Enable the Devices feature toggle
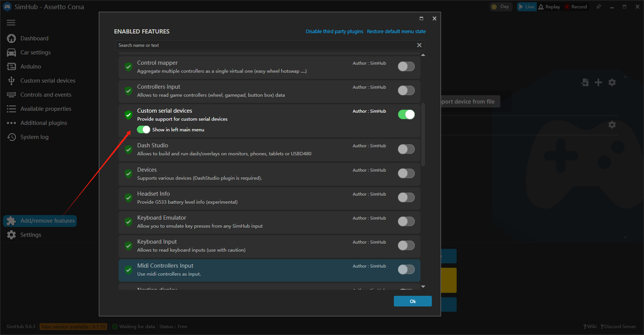This screenshot has height=335, width=644. [406, 174]
